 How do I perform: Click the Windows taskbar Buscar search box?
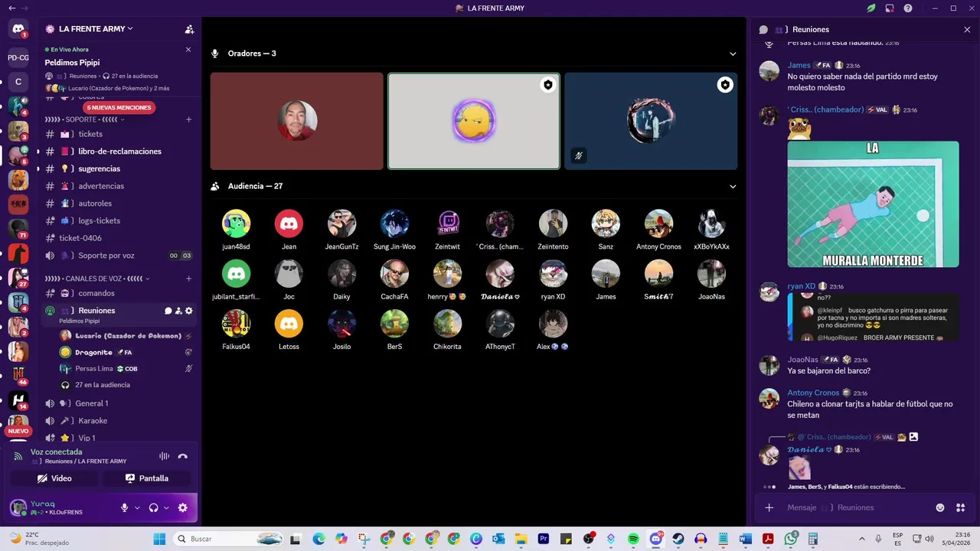(x=227, y=539)
